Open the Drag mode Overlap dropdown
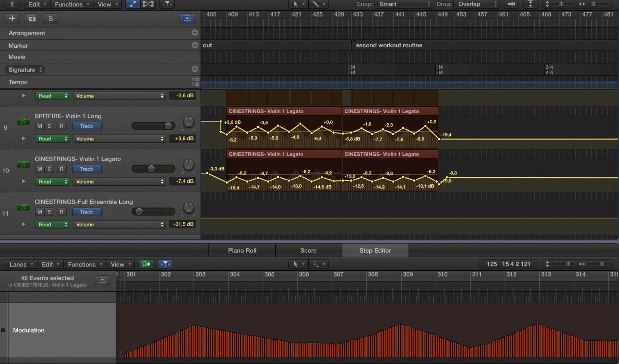Image resolution: width=619 pixels, height=364 pixels. 477,4
